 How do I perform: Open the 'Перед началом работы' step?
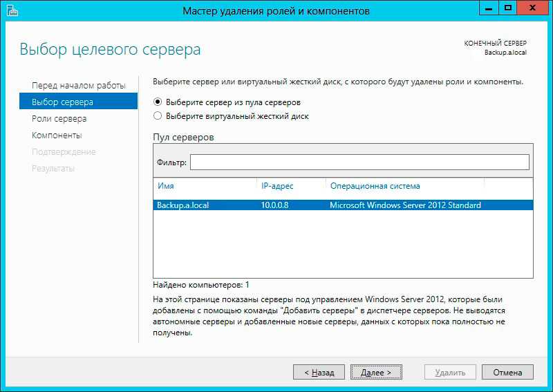pyautogui.click(x=78, y=86)
